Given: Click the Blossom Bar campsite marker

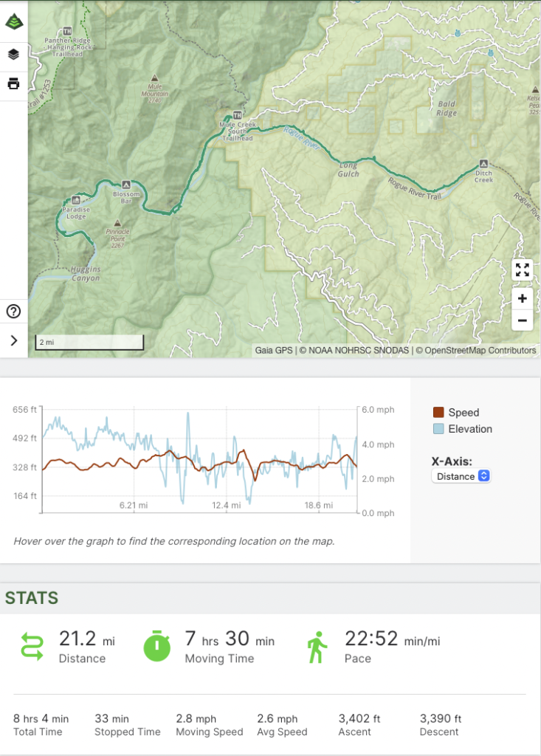Looking at the screenshot, I should [x=126, y=184].
